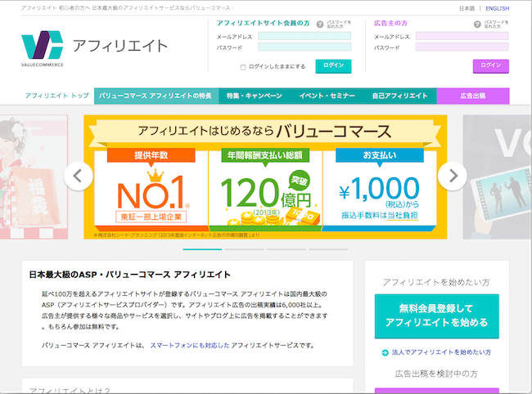The image size is (532, 394).
Task: Go to next carousel slide arrow
Action: click(453, 176)
